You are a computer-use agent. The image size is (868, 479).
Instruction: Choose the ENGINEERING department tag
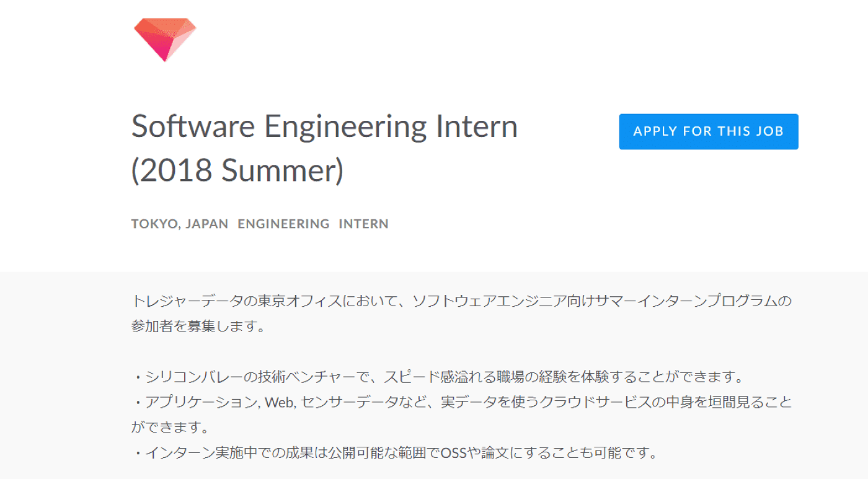coord(283,224)
